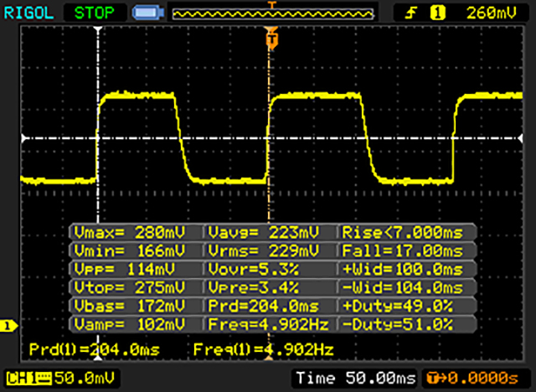The image size is (536, 392).
Task: Click the Fall=17.00ms measurement
Action: point(403,251)
